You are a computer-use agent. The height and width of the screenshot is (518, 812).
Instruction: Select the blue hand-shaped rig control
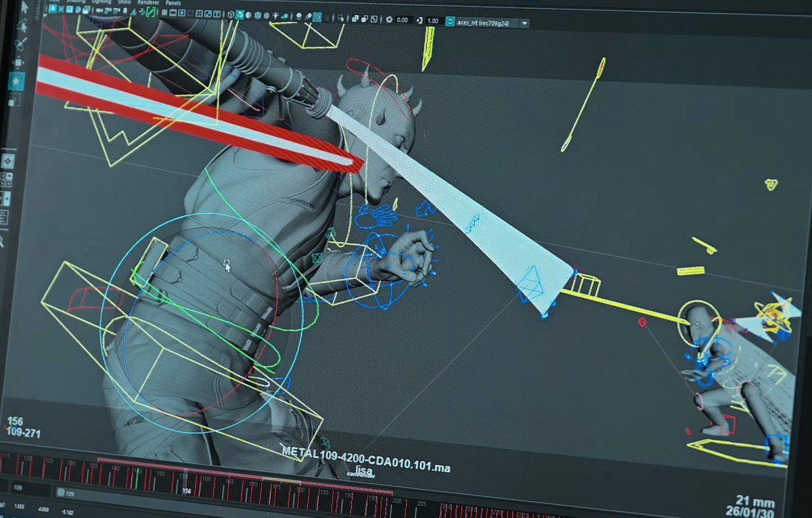tap(377, 215)
